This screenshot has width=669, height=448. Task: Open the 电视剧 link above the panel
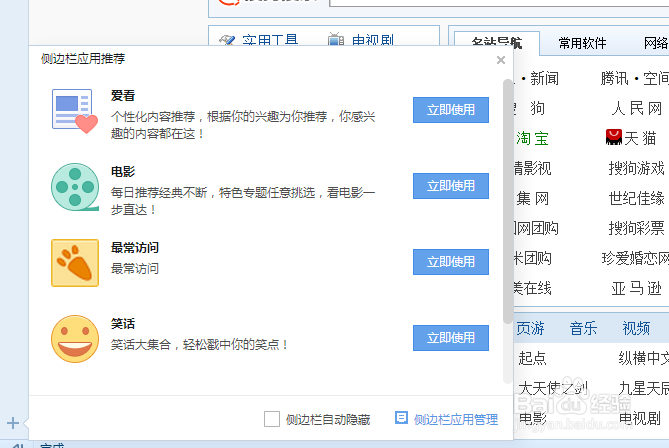(372, 41)
